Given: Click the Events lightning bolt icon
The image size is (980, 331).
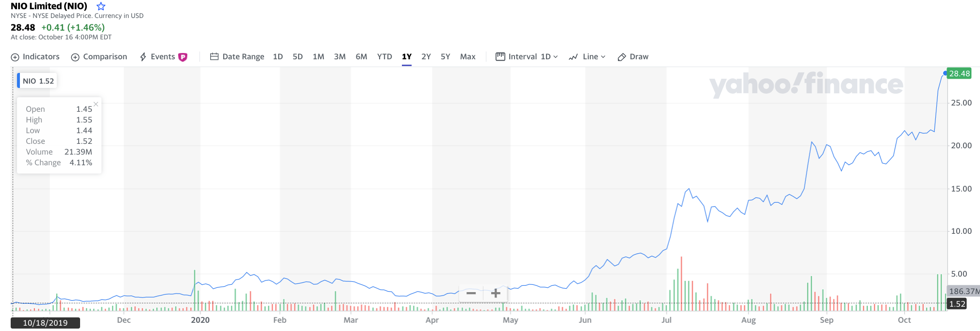Looking at the screenshot, I should [143, 57].
